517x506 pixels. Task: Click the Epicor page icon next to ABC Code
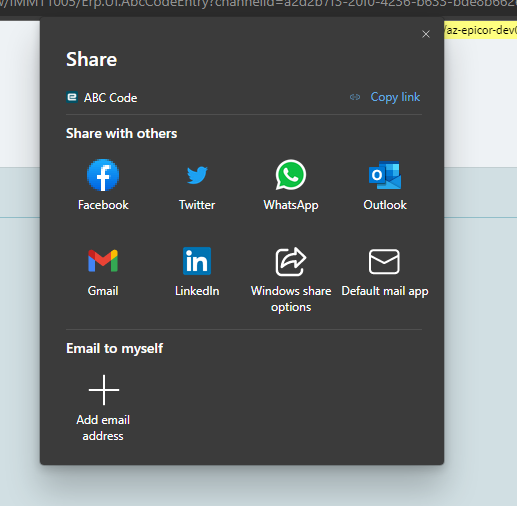pos(72,97)
